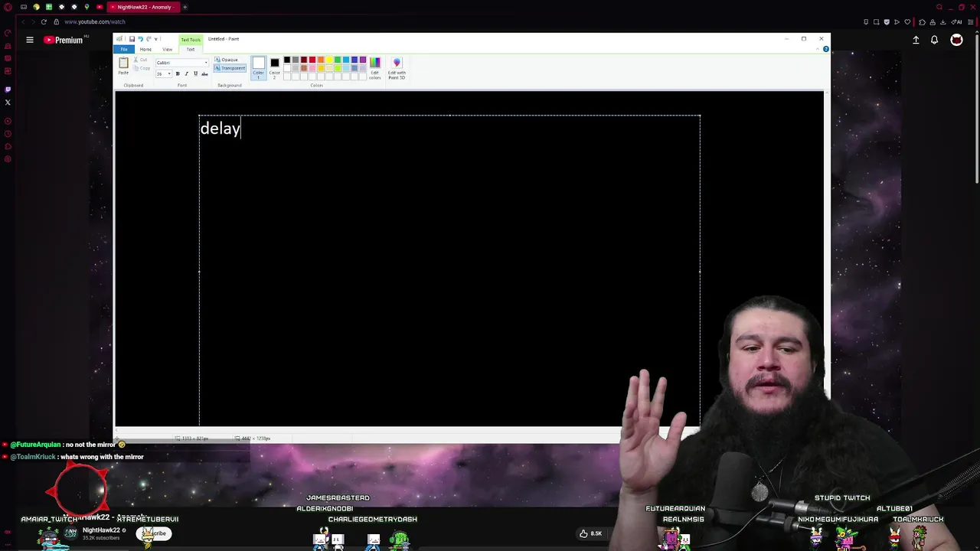Toggle Italic text formatting in Paint
980x551 pixels.
click(187, 73)
